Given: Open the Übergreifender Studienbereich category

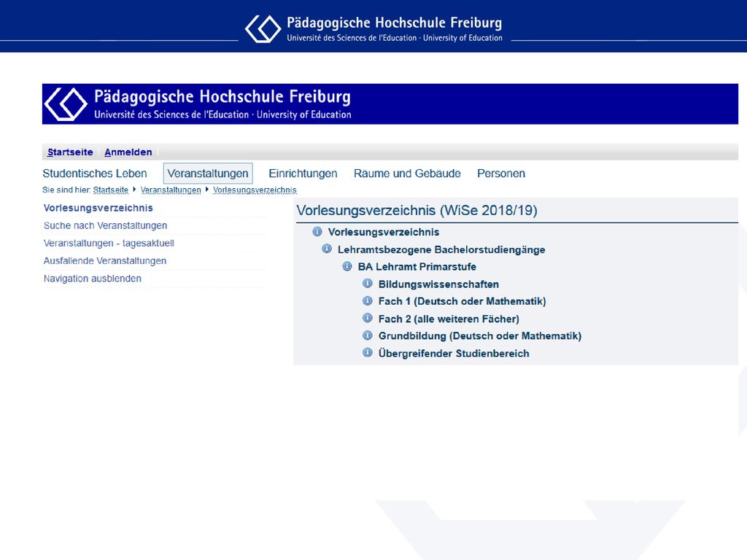Looking at the screenshot, I should coord(454,354).
